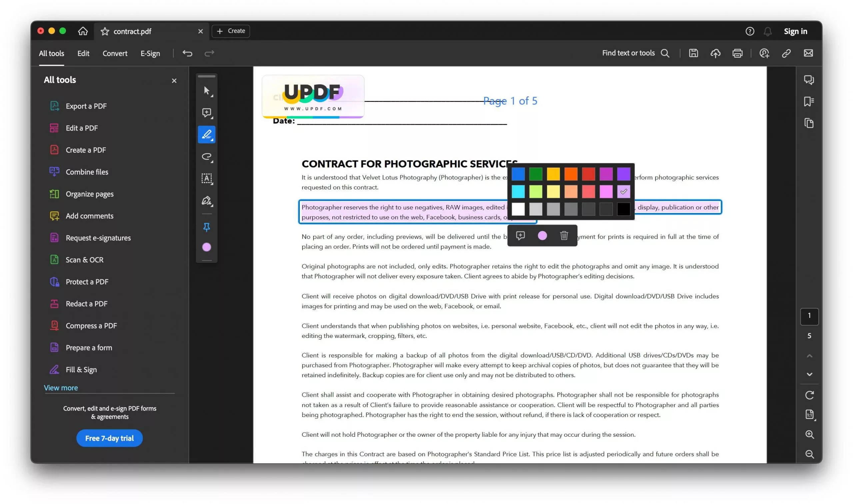The width and height of the screenshot is (853, 504).
Task: Select the Add text box tool
Action: [207, 179]
